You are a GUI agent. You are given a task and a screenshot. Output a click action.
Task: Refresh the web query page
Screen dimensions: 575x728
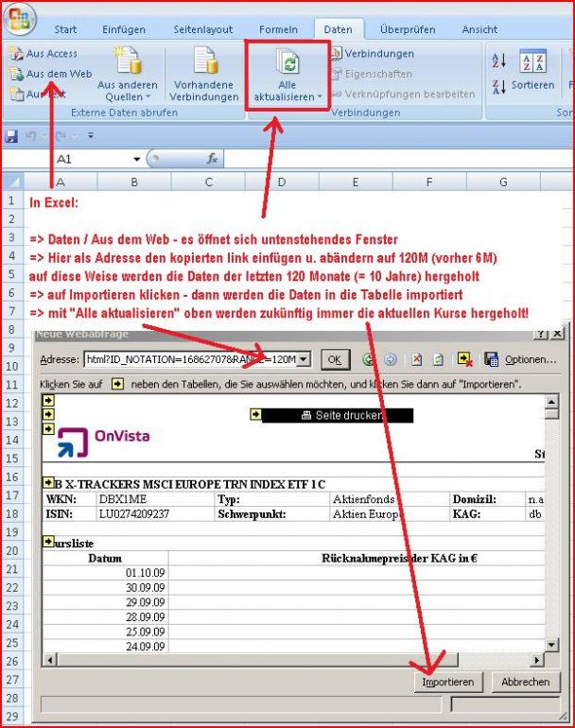[x=438, y=360]
